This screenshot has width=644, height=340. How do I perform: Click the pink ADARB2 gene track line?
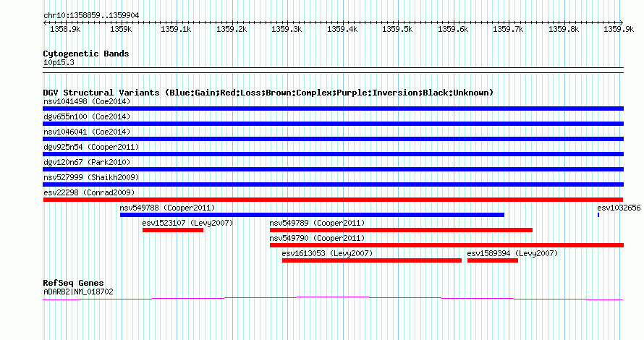[333, 299]
